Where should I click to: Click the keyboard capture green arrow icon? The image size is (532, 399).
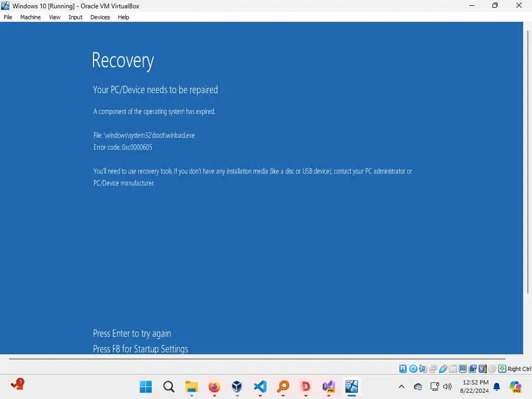pos(502,368)
